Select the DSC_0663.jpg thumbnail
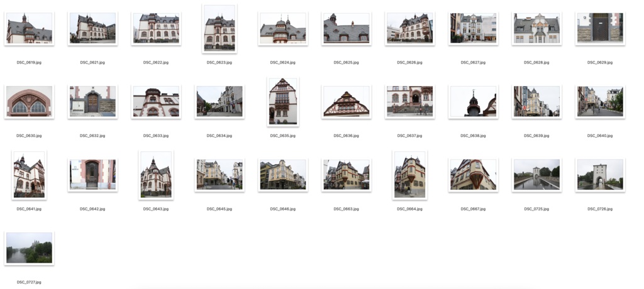644x289 pixels. coord(347,175)
